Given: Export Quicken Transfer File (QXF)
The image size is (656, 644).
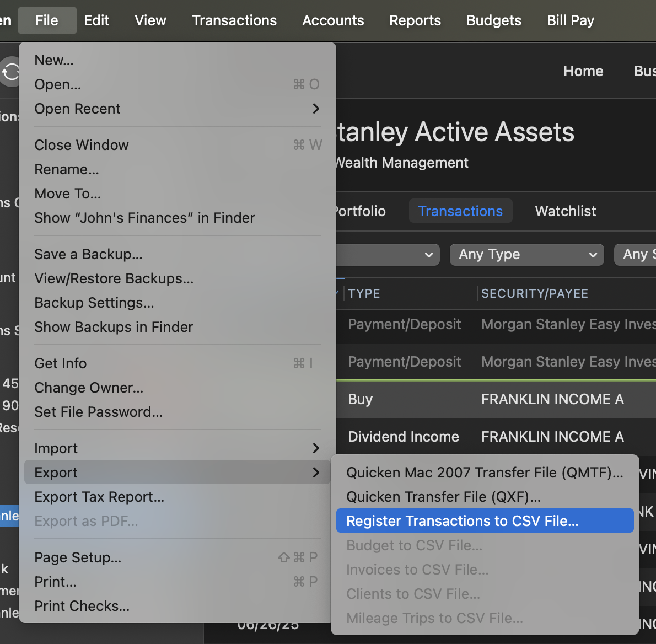Looking at the screenshot, I should (485, 497).
